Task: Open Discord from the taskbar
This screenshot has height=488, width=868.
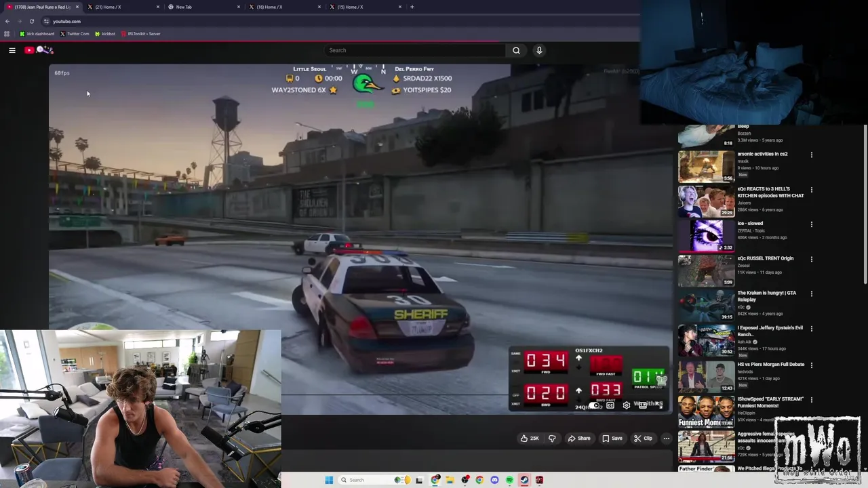Action: [494, 480]
